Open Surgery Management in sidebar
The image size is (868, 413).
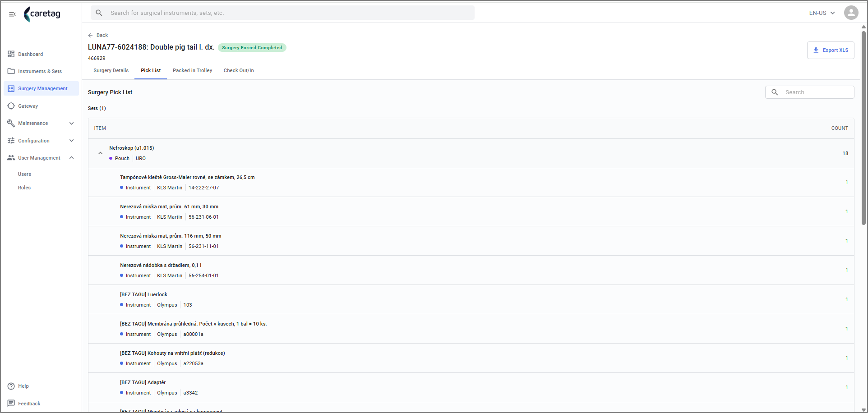pos(41,88)
